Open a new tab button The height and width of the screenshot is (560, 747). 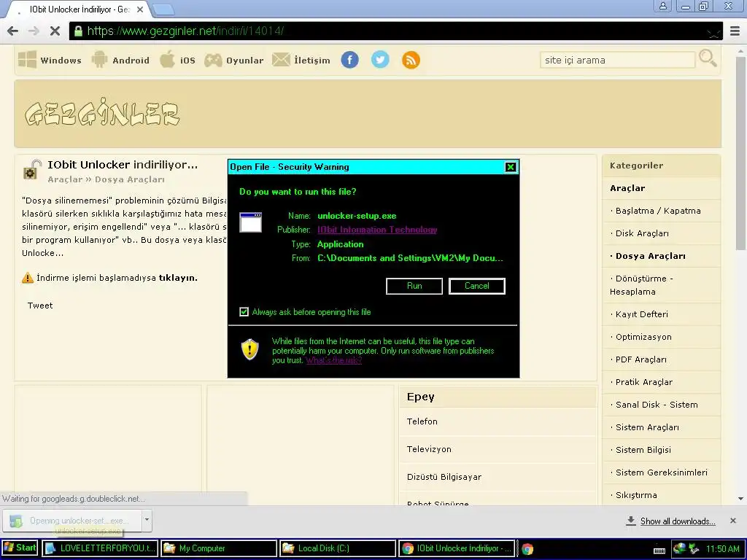pos(163,9)
